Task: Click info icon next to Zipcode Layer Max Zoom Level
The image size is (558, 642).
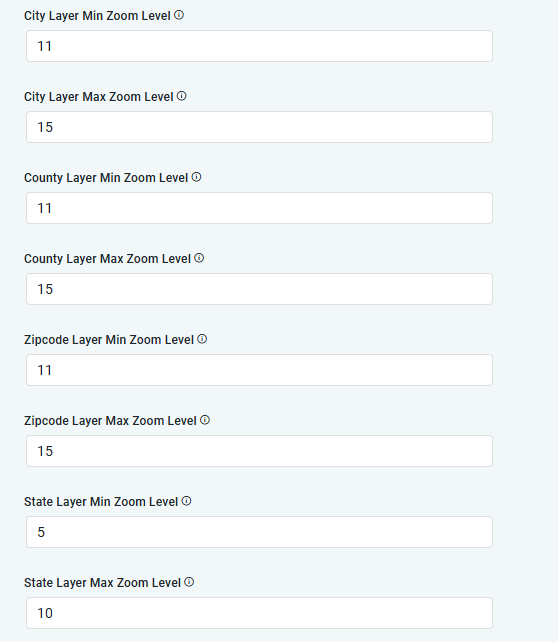Action: point(205,420)
